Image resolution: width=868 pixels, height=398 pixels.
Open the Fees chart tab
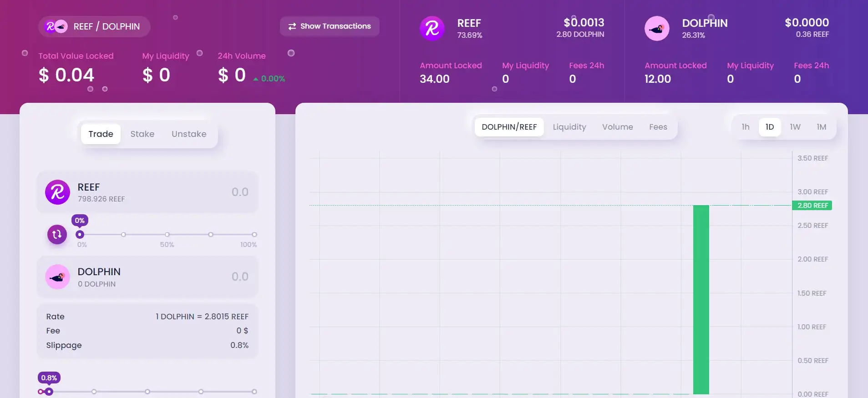point(658,127)
